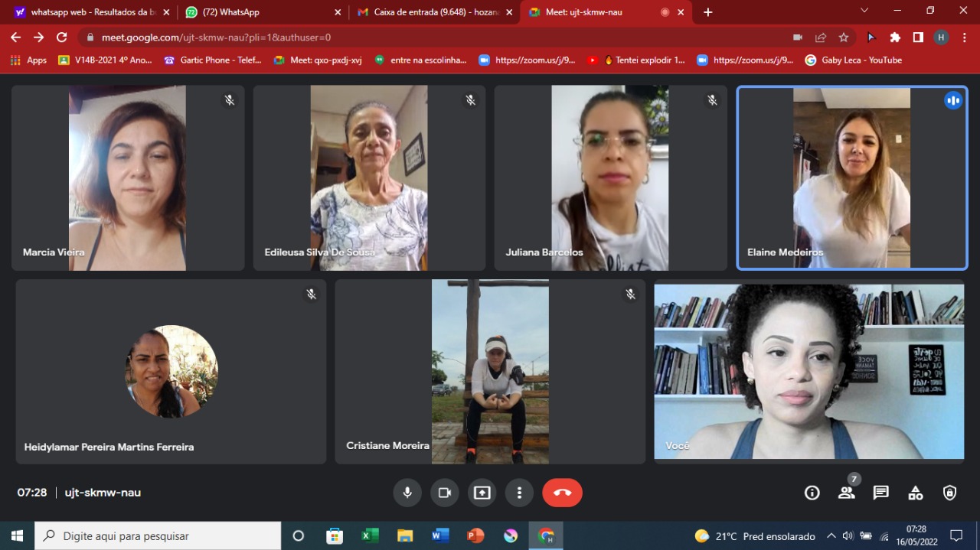Image resolution: width=980 pixels, height=550 pixels.
Task: Open Chrome side panel toggle
Action: click(x=918, y=37)
